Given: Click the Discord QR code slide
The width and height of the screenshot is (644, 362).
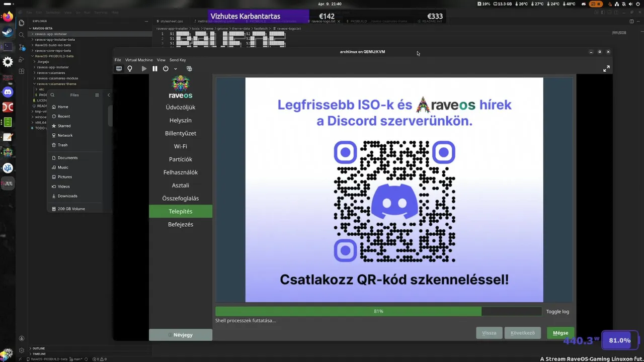Looking at the screenshot, I should 394,190.
